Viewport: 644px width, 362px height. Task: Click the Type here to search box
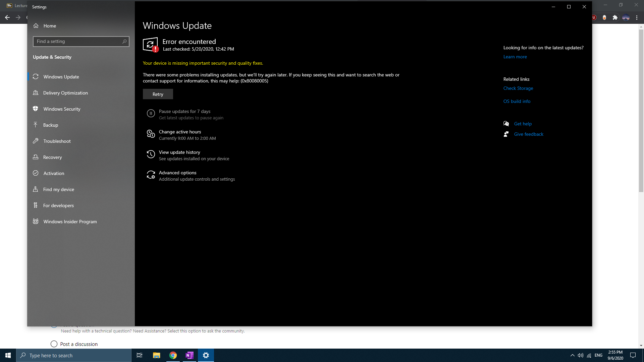coord(74,355)
